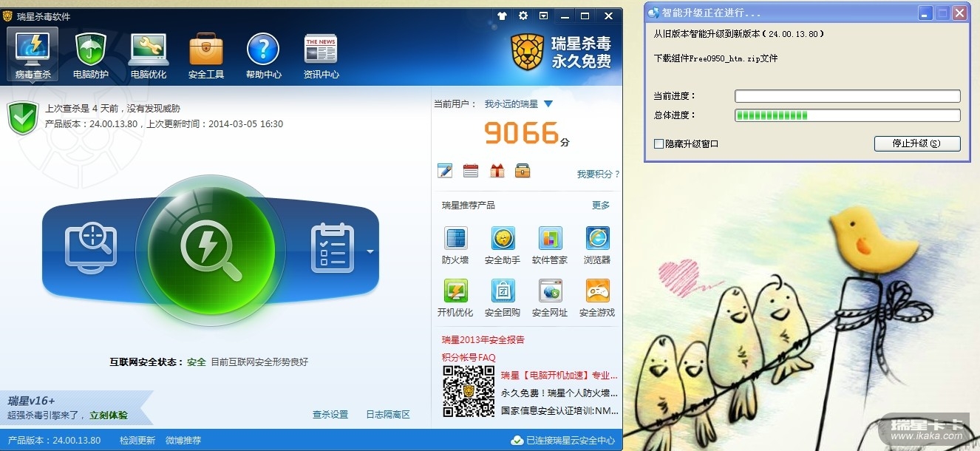This screenshot has height=451, width=980.
Task: Open 资讯中心 news center tab
Action: pyautogui.click(x=321, y=54)
